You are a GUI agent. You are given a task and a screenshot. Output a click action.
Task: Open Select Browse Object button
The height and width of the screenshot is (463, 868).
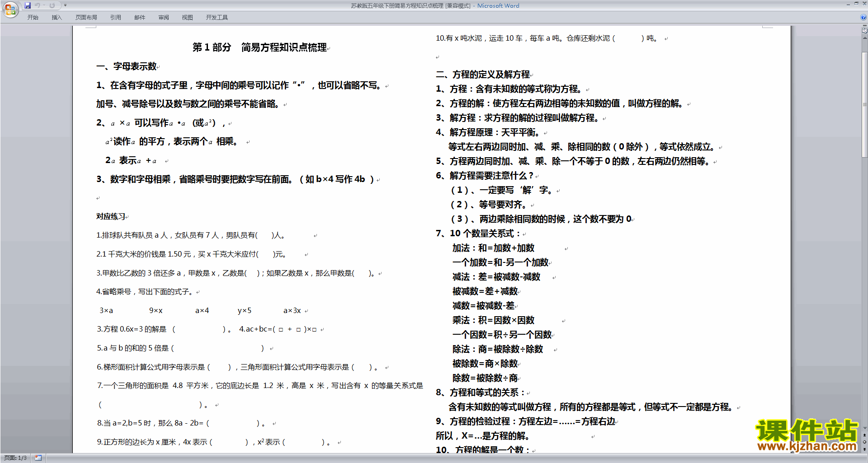coord(865,442)
